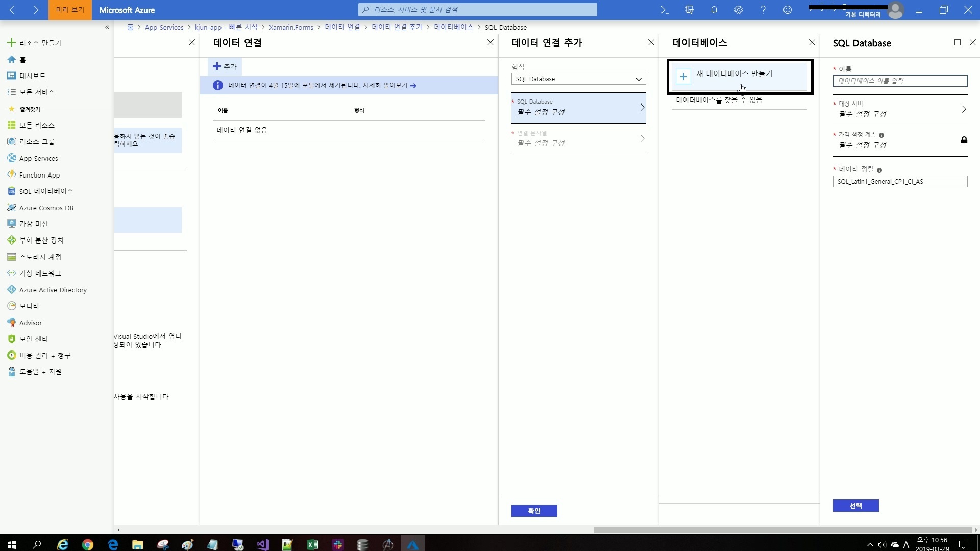Open the notifications bell icon
The image size is (980, 551).
tap(714, 10)
